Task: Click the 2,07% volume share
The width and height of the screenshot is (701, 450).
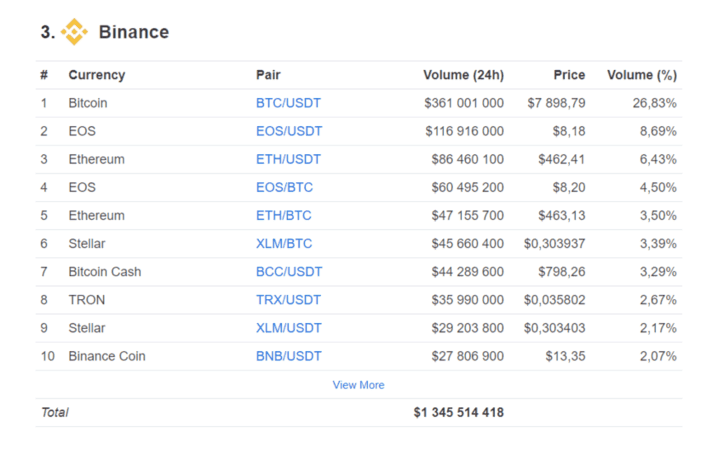Action: pos(658,356)
